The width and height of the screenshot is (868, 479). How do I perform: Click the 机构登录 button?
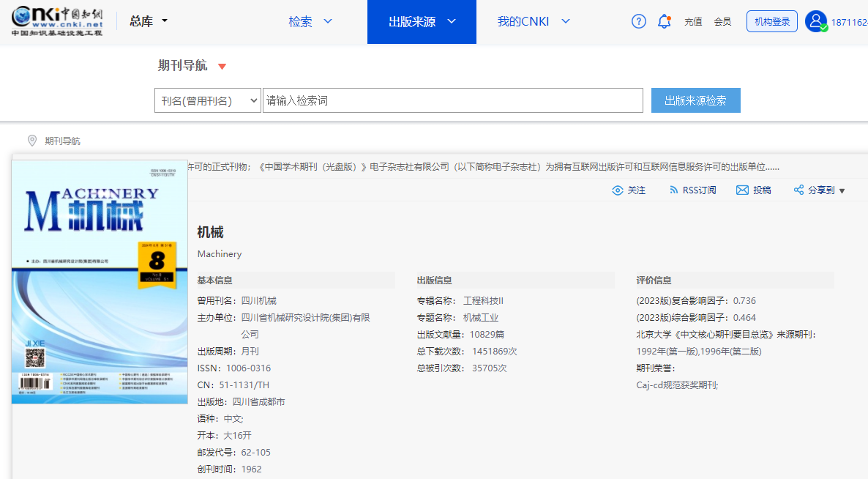(x=771, y=21)
